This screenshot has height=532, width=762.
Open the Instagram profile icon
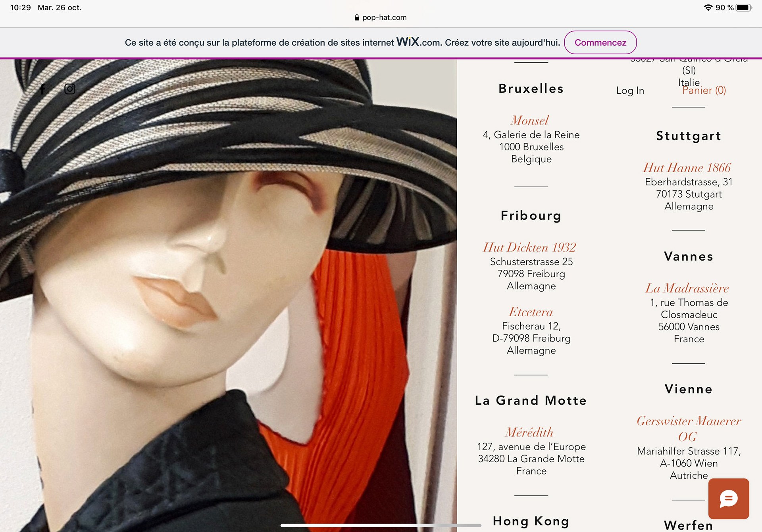[70, 89]
